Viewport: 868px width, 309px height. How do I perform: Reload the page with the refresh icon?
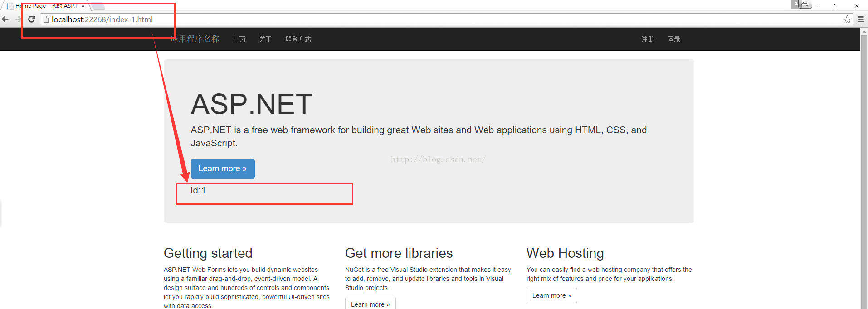coord(31,19)
